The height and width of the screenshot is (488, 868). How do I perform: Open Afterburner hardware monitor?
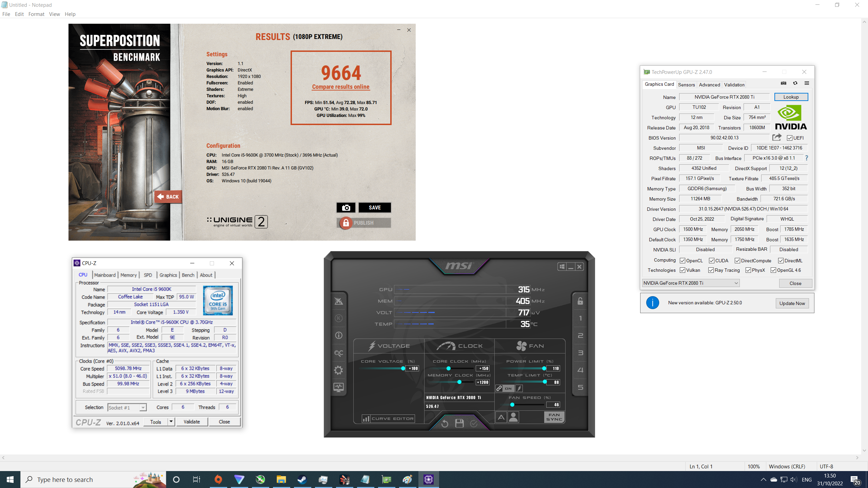point(338,387)
